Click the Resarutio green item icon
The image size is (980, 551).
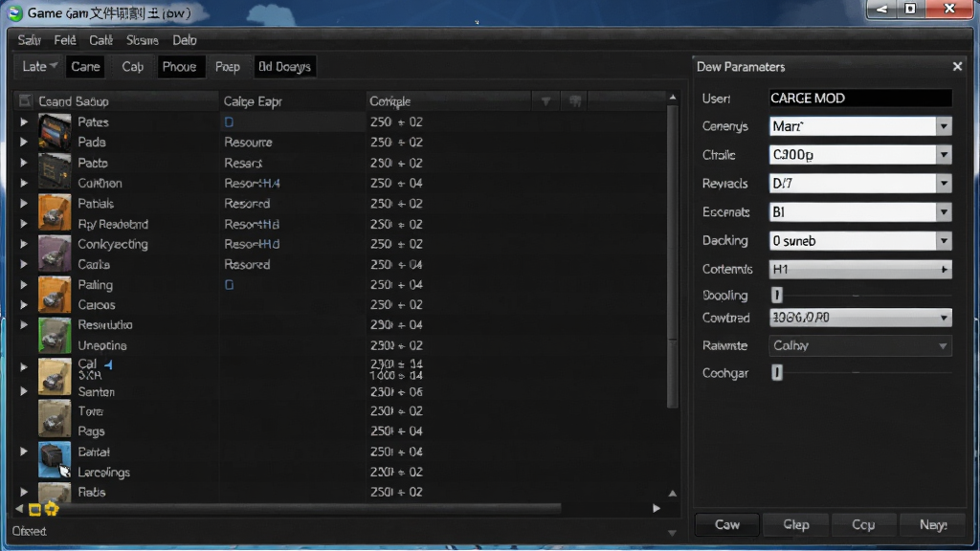(55, 335)
